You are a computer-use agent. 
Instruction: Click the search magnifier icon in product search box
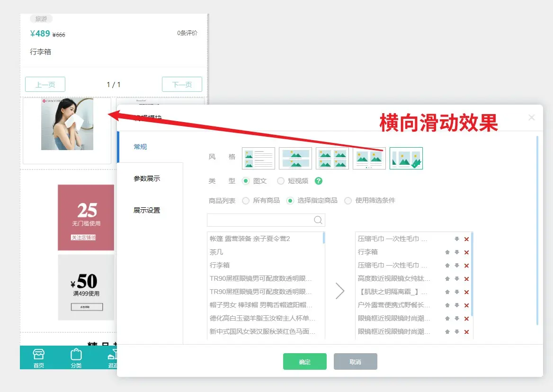point(318,220)
